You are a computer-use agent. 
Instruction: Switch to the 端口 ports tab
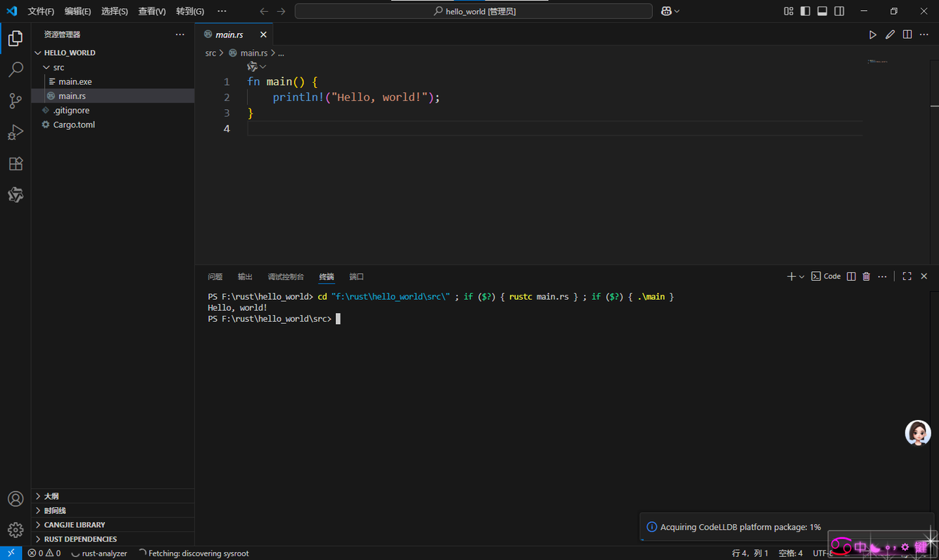click(357, 276)
